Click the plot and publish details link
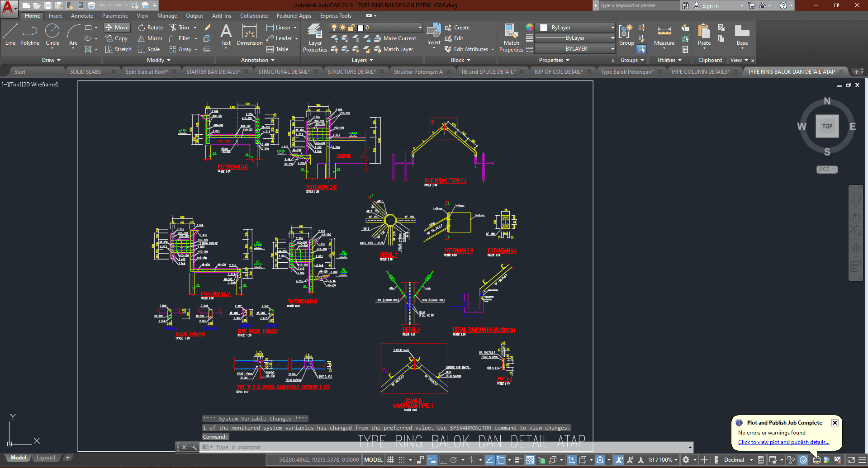Image resolution: width=868 pixels, height=468 pixels. (783, 442)
